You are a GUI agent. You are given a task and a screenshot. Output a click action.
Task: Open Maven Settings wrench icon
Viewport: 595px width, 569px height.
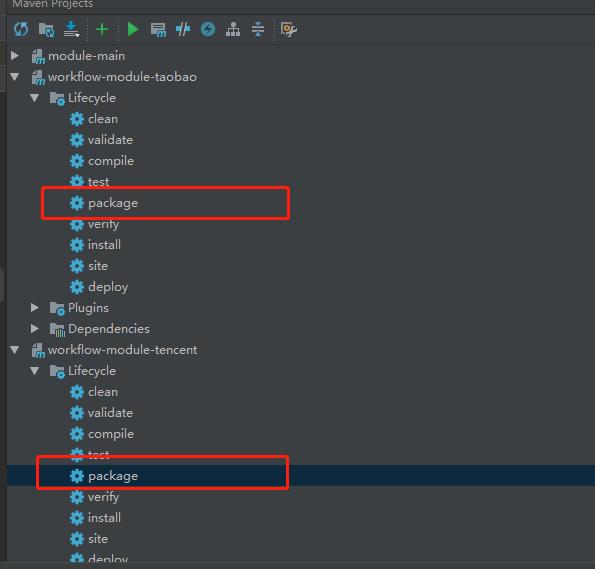(x=288, y=29)
